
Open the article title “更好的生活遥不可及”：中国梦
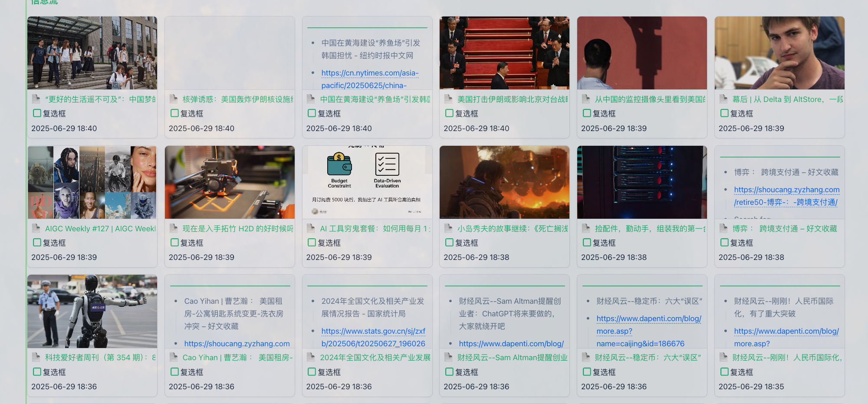[100, 99]
